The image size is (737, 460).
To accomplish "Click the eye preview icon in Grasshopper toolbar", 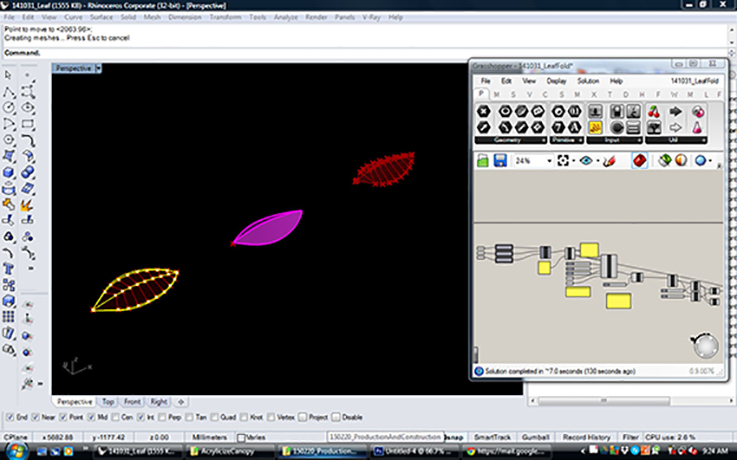I will [x=586, y=160].
